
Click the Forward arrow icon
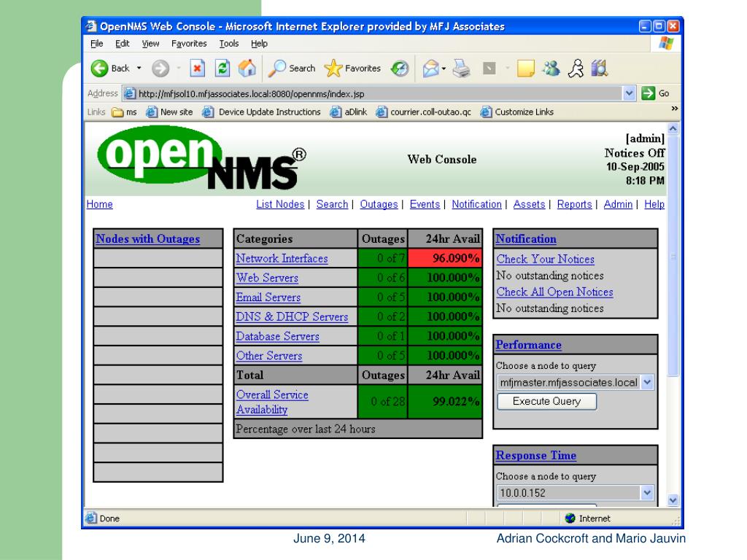click(x=160, y=69)
